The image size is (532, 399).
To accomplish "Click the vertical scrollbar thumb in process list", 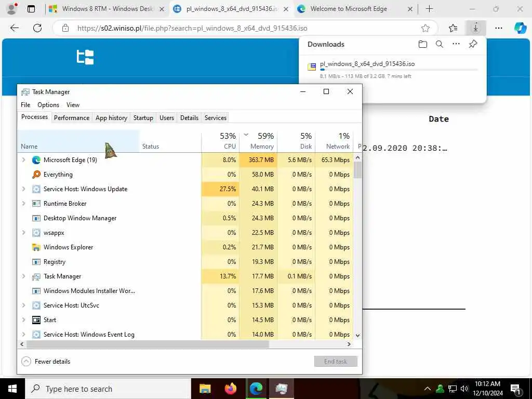I will click(357, 170).
